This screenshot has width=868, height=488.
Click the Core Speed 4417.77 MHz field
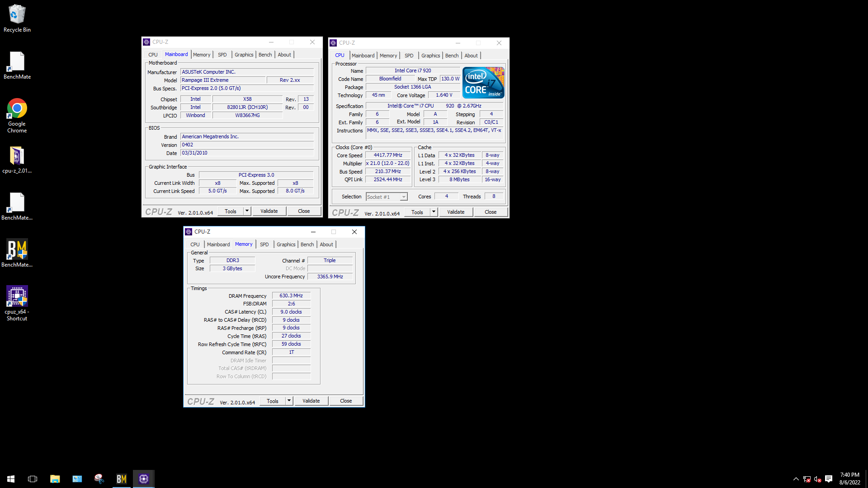(x=388, y=155)
